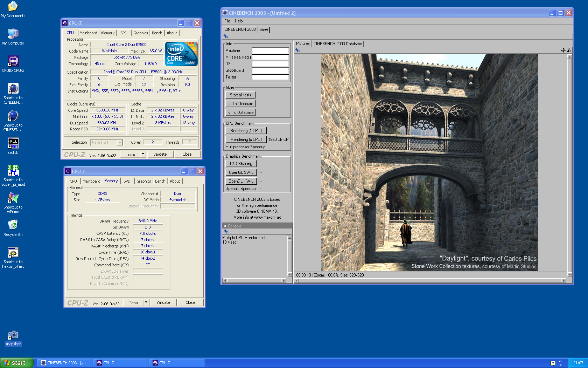Click pin icon below CINEBENCH 2003 tab

pyautogui.click(x=226, y=36)
